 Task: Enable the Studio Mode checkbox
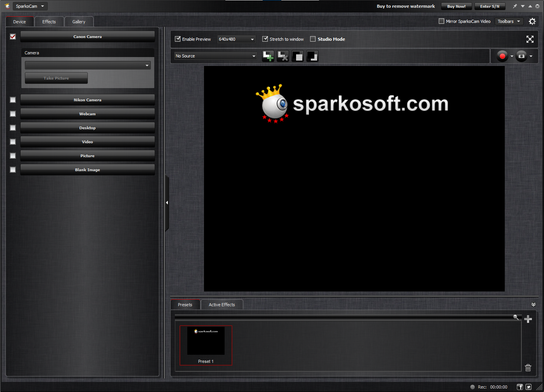coord(313,39)
